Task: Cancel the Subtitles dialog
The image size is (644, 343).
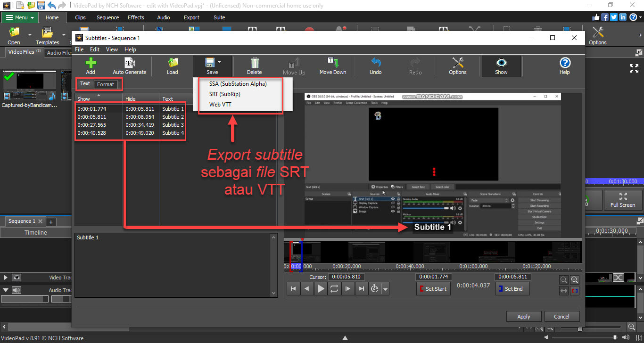Action: click(x=561, y=317)
